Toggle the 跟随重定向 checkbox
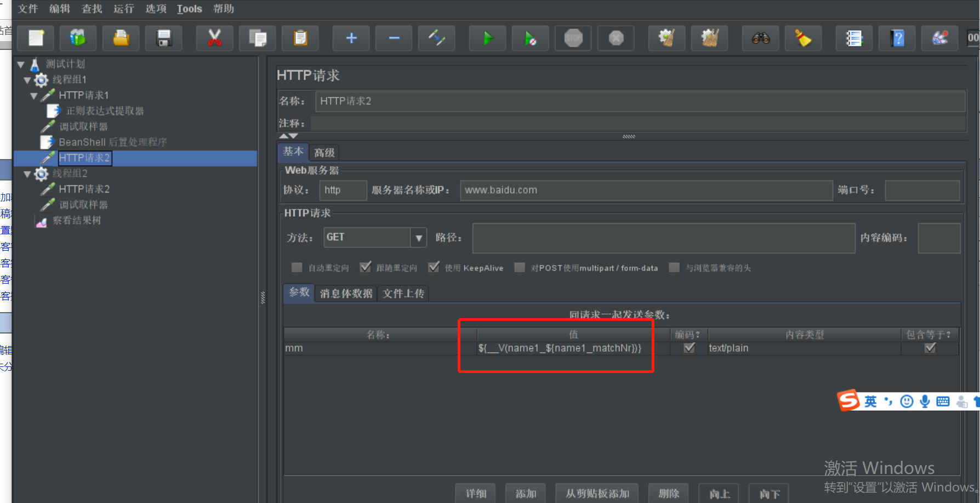The height and width of the screenshot is (503, 980). click(365, 268)
